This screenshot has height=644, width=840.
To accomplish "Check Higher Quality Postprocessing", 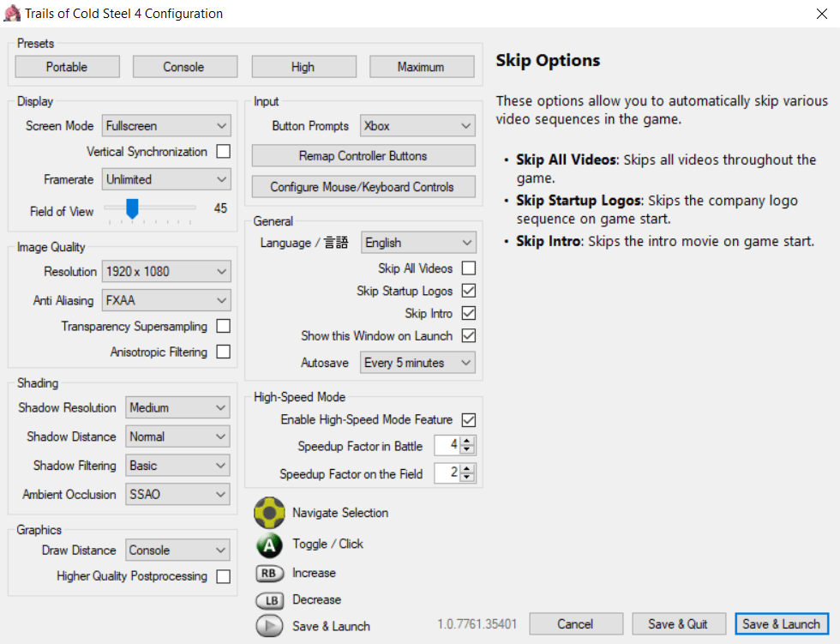I will click(x=224, y=576).
